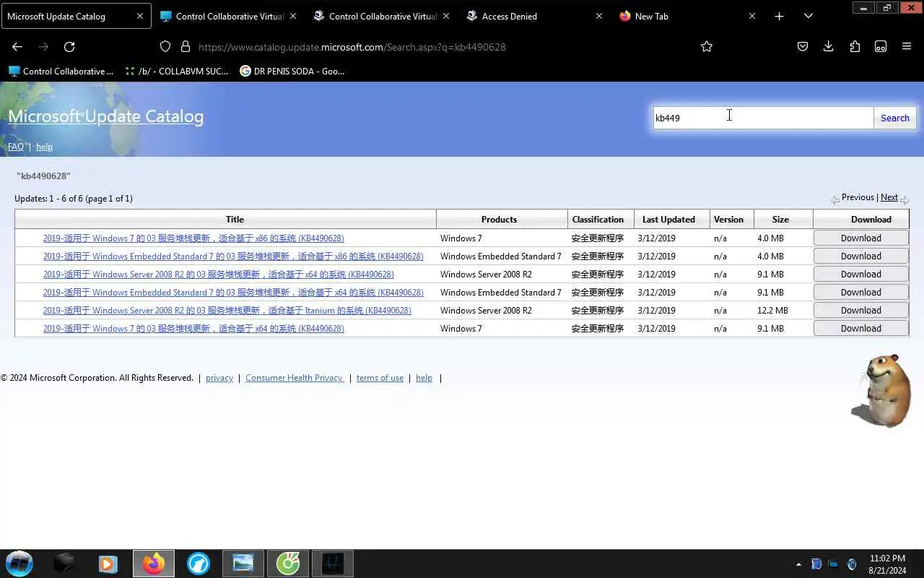This screenshot has height=578, width=924.
Task: Open a new tab with plus button
Action: 779,16
